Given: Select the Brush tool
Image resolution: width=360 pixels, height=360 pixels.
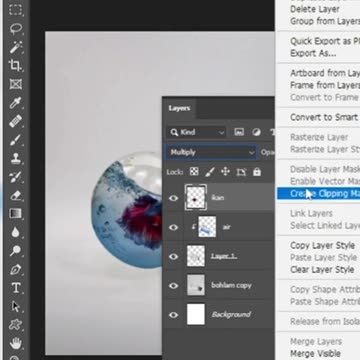Looking at the screenshot, I should click(x=15, y=140).
